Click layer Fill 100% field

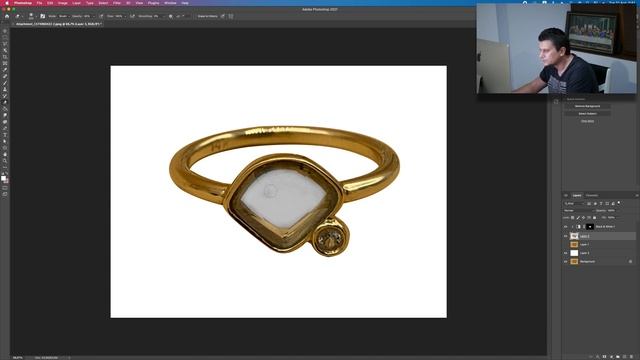(x=611, y=218)
